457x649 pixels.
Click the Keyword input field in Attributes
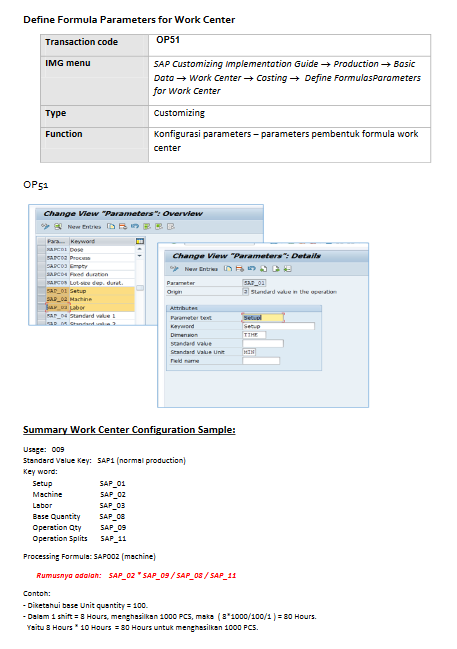[x=278, y=326]
